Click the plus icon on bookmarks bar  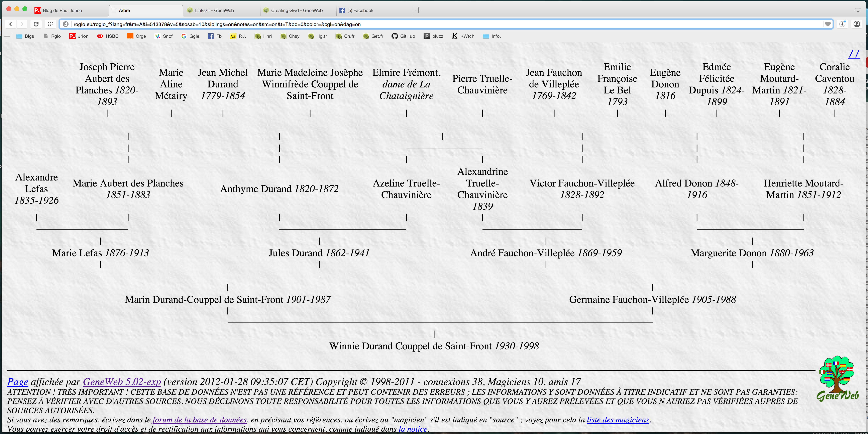tap(7, 36)
